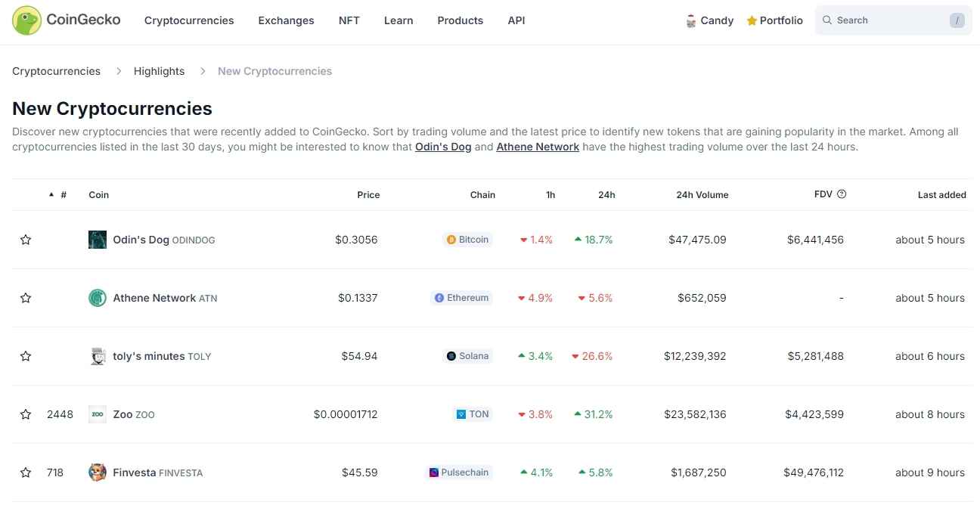
Task: Open the NFT menu item
Action: (x=349, y=20)
